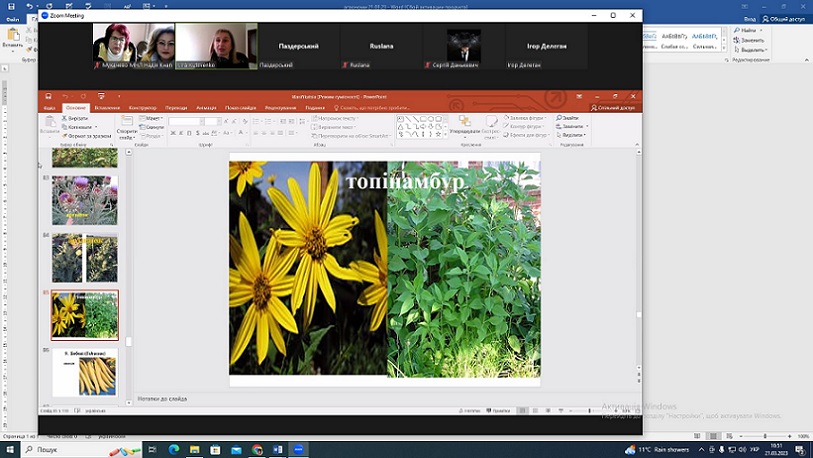Open Експрес-стилі quick styles gallery
The width and height of the screenshot is (813, 458).
coord(490,127)
